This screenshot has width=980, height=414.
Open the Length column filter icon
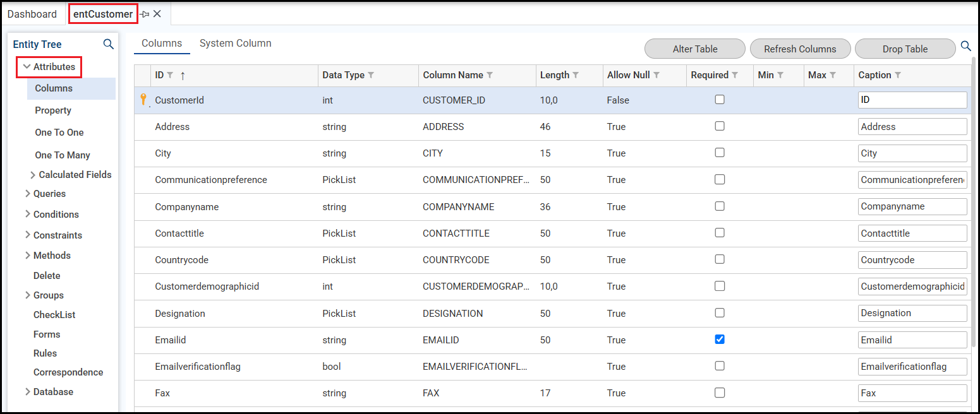[576, 75]
